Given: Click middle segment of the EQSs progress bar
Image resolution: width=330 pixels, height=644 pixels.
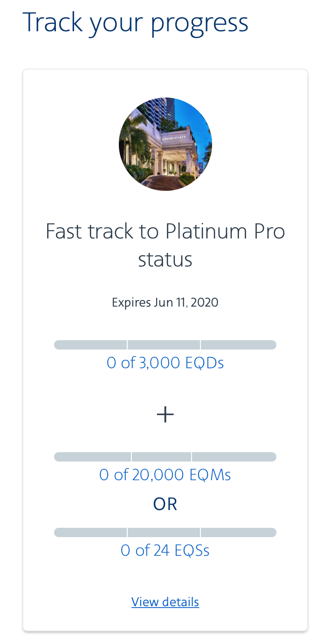Looking at the screenshot, I should click(164, 532).
